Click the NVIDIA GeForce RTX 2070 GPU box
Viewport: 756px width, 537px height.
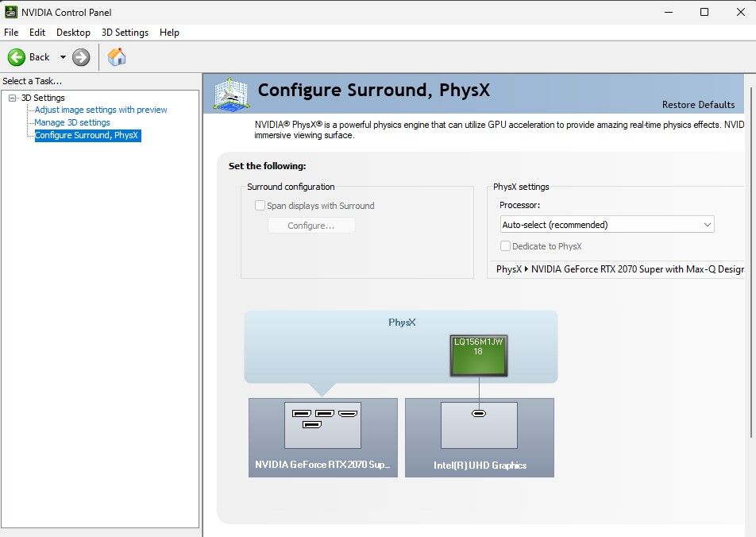click(x=323, y=438)
